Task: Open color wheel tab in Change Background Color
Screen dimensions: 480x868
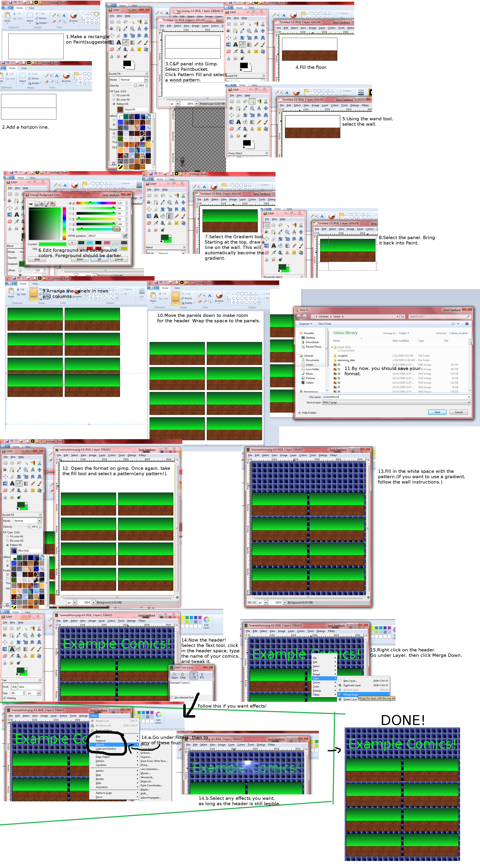Action: pos(42,204)
